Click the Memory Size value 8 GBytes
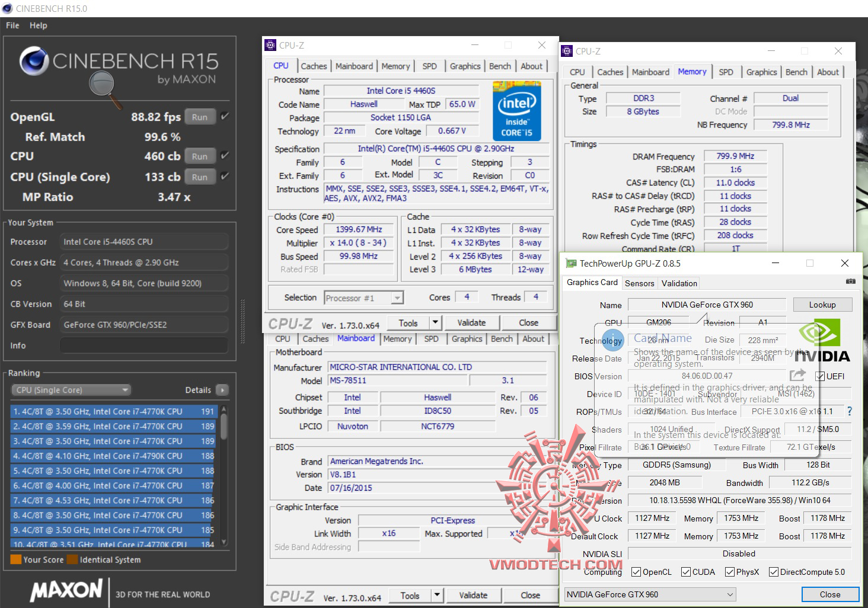The width and height of the screenshot is (868, 608). pyautogui.click(x=643, y=111)
